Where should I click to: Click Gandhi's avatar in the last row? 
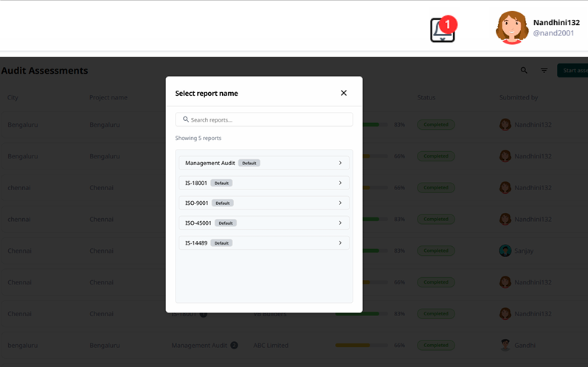[x=505, y=345]
